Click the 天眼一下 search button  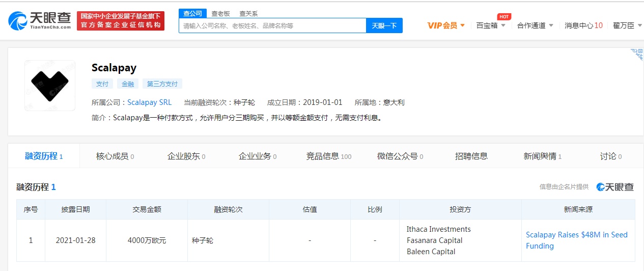[384, 25]
